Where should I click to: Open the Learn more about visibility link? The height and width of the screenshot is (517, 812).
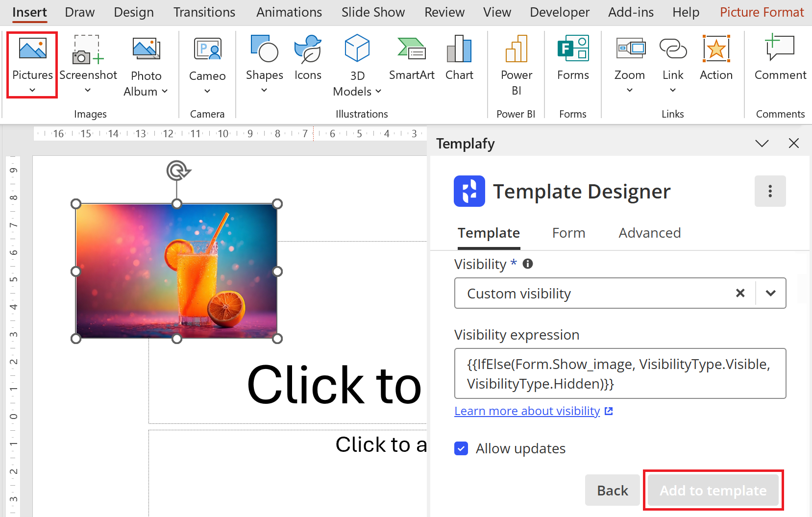point(527,411)
